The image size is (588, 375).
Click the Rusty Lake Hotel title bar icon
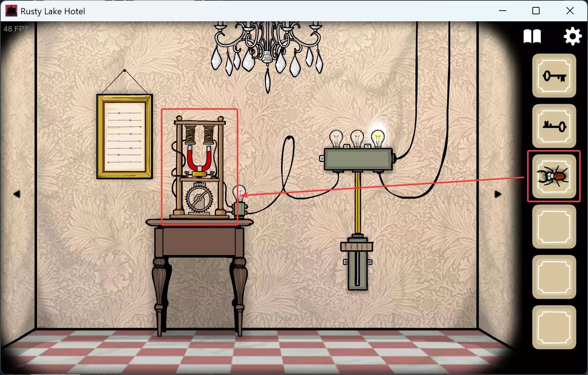(x=11, y=11)
